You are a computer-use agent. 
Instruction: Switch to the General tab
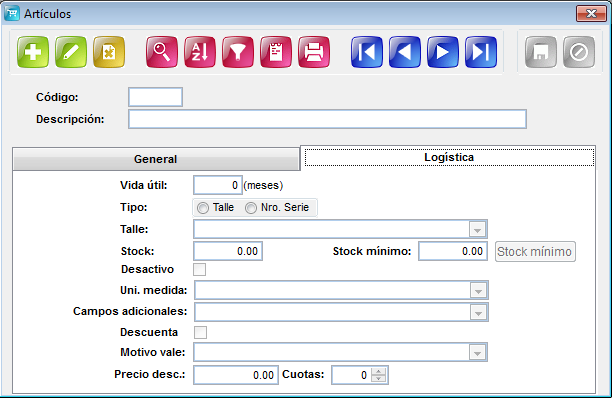(156, 159)
